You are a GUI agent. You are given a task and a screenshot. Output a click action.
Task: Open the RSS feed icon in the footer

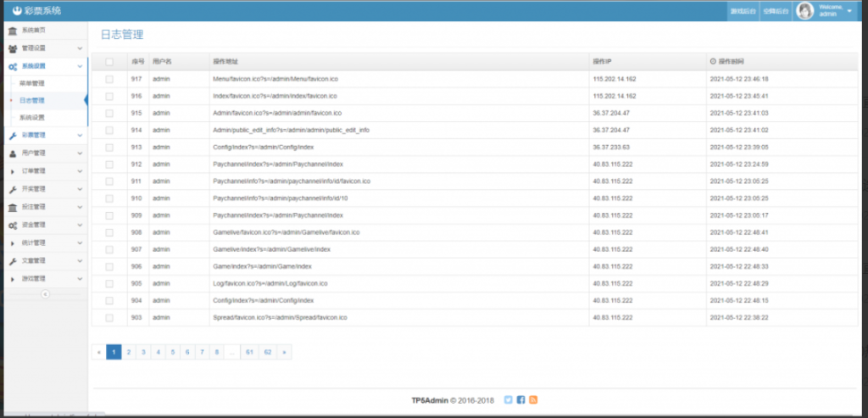pyautogui.click(x=533, y=399)
